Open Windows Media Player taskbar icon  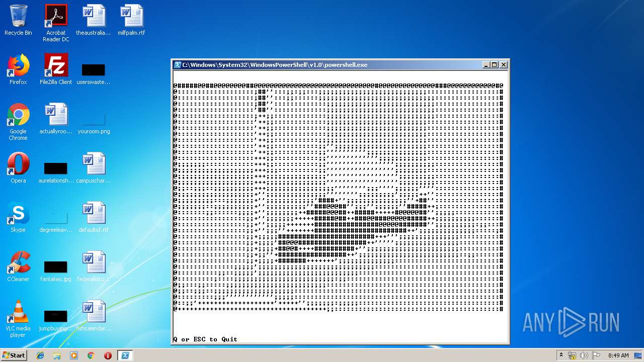[x=74, y=355]
